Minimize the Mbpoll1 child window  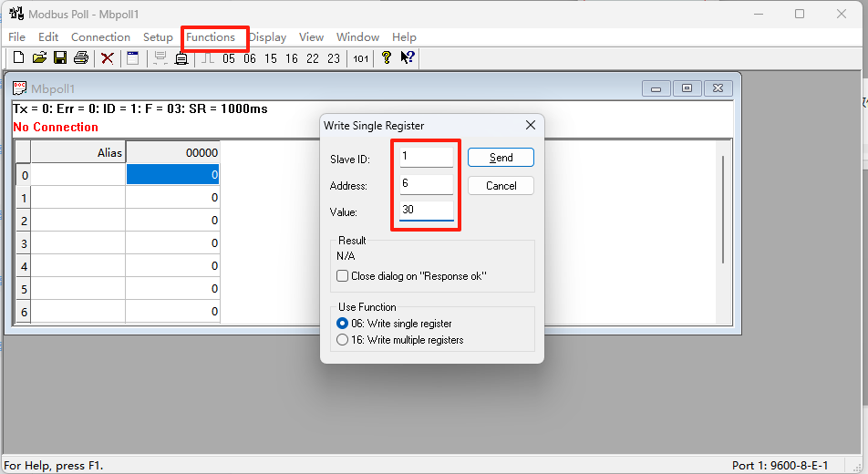point(656,88)
